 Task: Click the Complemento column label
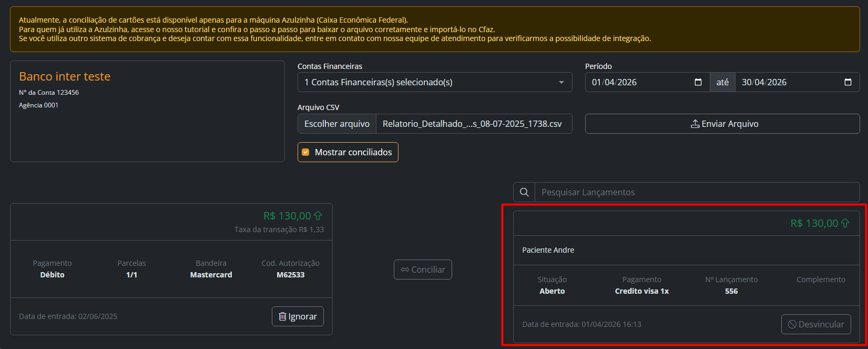pyautogui.click(x=821, y=280)
